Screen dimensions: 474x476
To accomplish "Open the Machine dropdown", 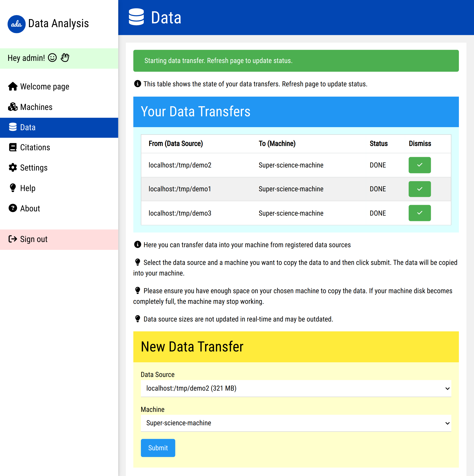I will point(296,423).
